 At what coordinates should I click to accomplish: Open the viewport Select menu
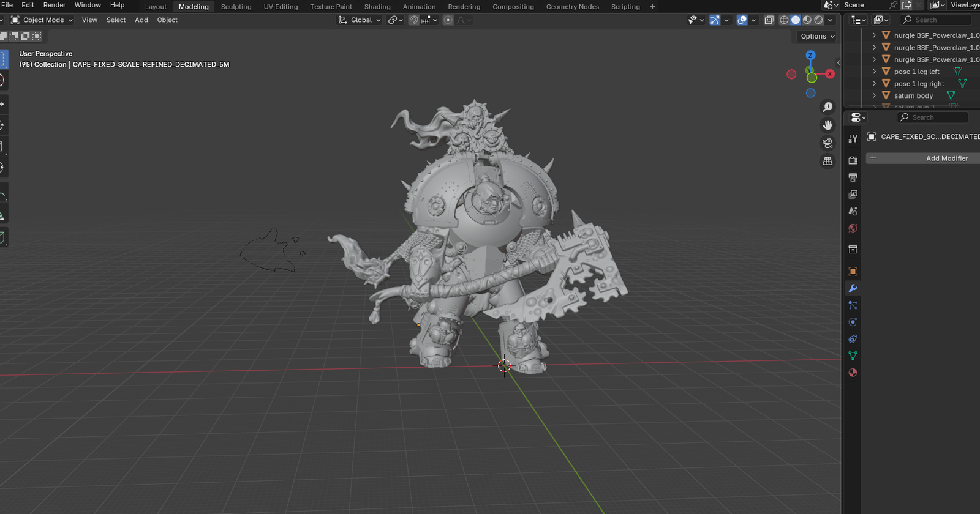pyautogui.click(x=116, y=20)
